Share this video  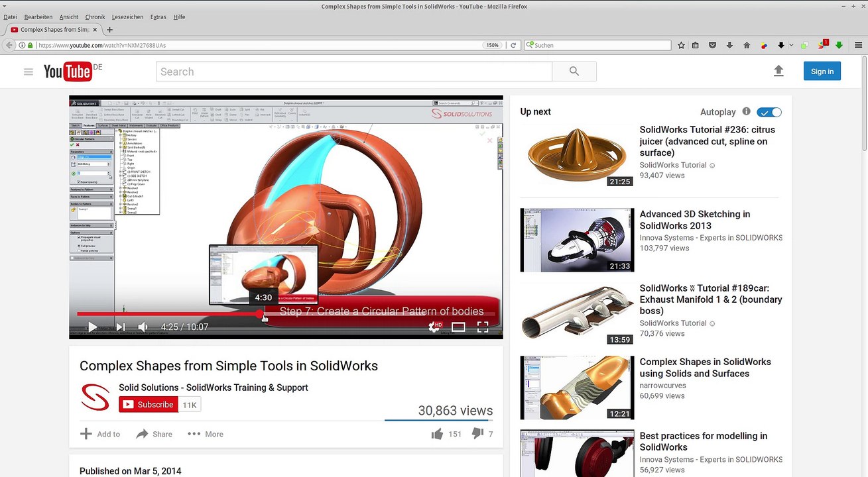154,434
